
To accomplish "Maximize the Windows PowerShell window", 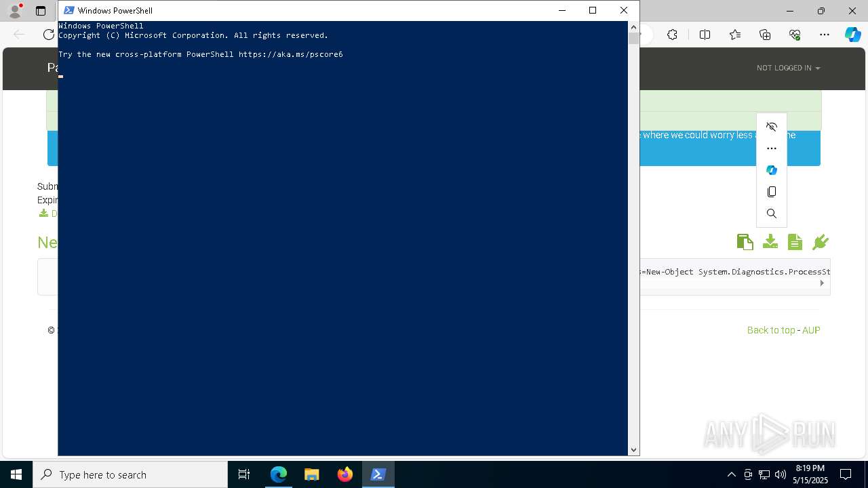I will click(x=593, y=10).
